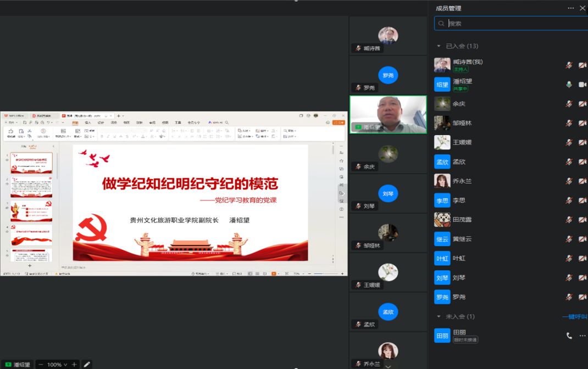Select member 田茂露 in the list
Screen dimensions: 588x369
coord(462,220)
